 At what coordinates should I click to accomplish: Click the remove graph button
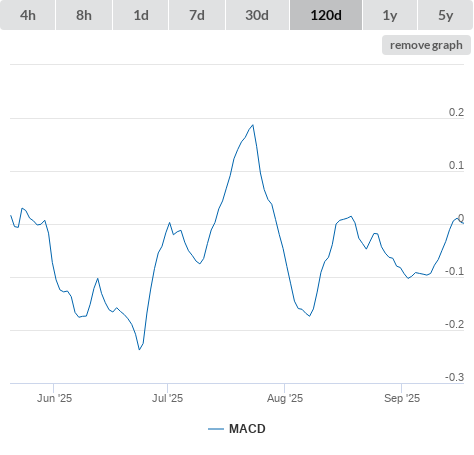(x=426, y=45)
